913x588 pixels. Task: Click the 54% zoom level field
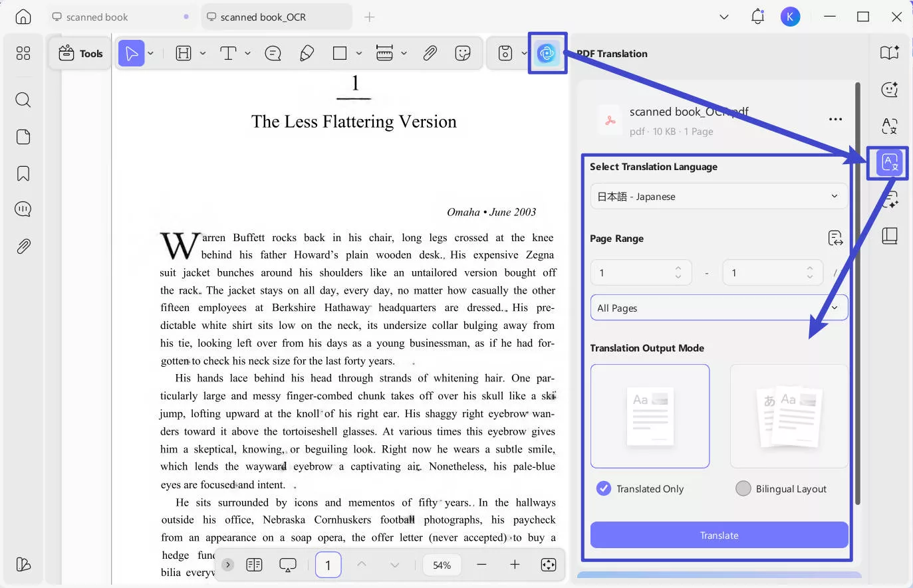click(x=442, y=565)
